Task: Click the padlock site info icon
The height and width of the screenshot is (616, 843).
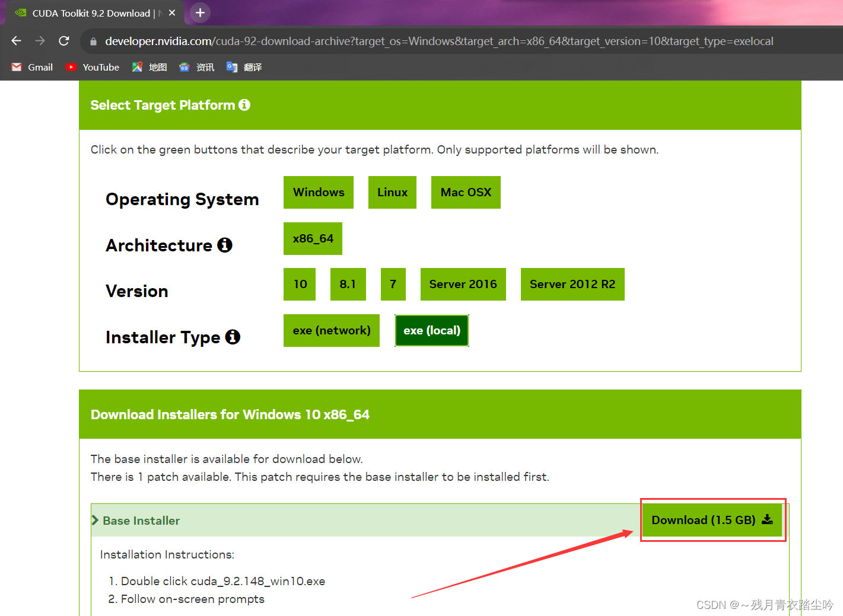Action: pyautogui.click(x=93, y=42)
